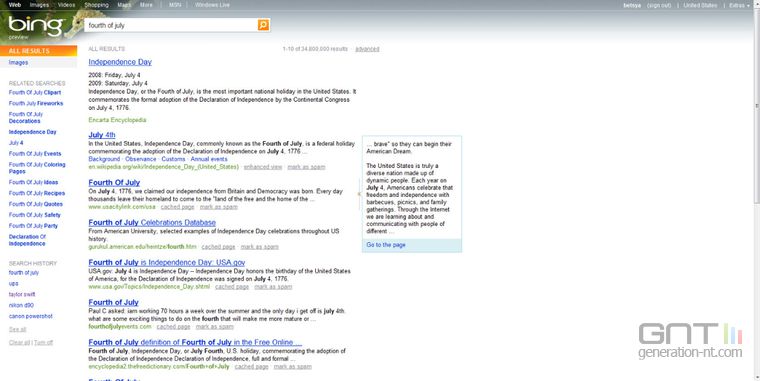Image resolution: width=760 pixels, height=381 pixels.
Task: Open the July 4th Wikipedia result
Action: [102, 135]
